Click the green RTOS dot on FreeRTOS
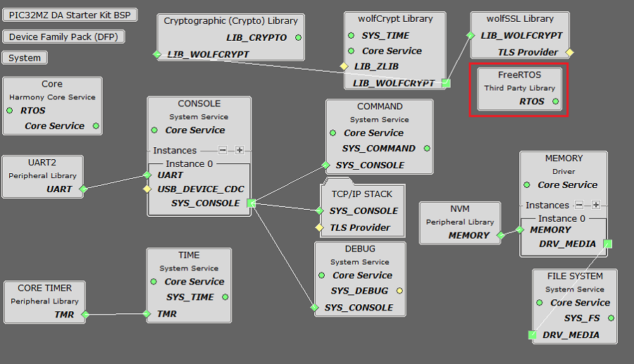This screenshot has height=364, width=634. pyautogui.click(x=556, y=101)
